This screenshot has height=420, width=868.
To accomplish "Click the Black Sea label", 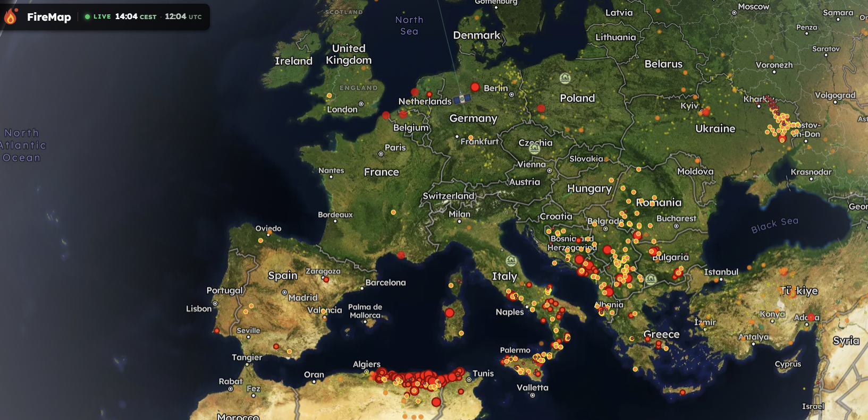I will coord(774,225).
